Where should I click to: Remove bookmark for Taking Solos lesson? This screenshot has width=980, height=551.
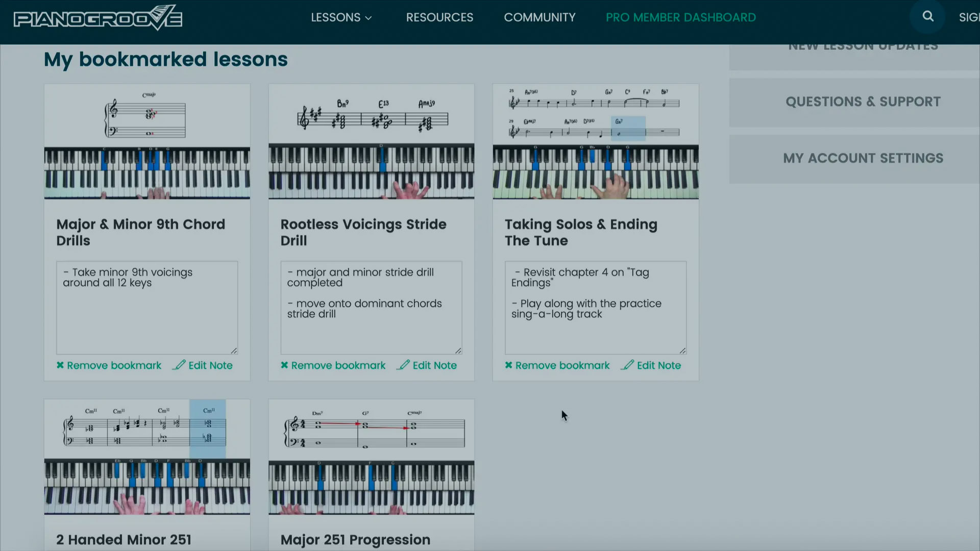557,365
